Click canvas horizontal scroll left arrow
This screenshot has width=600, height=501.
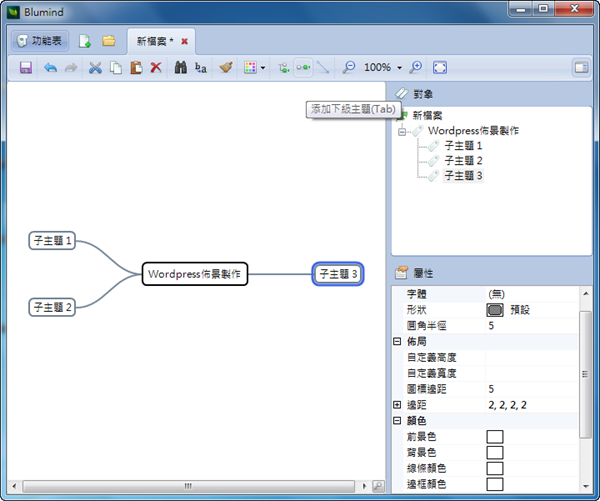[14, 486]
